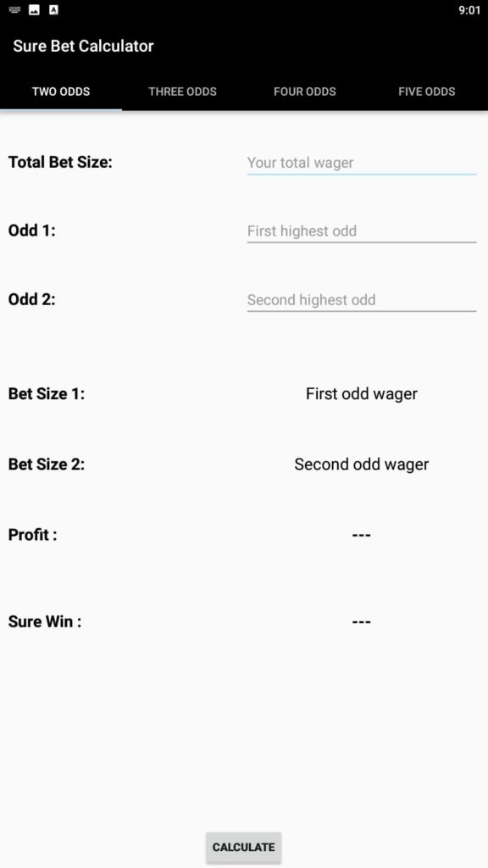
Task: Focus the 'Your total wager' input field
Action: (362, 163)
